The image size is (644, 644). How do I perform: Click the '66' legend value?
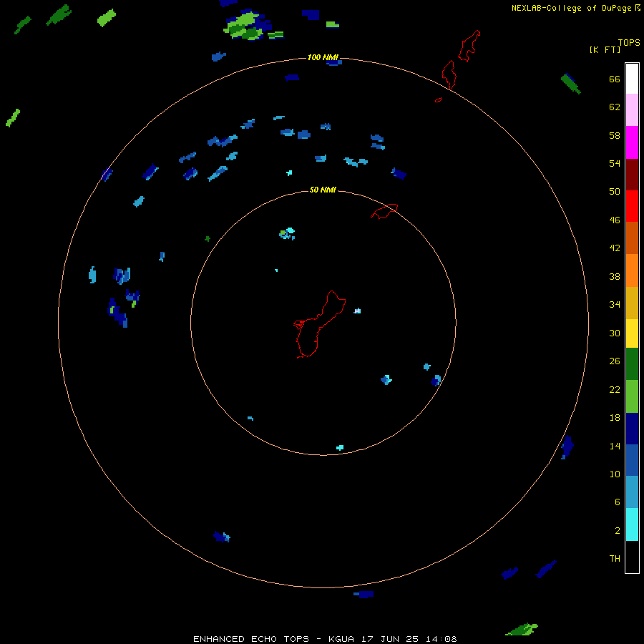(x=615, y=79)
